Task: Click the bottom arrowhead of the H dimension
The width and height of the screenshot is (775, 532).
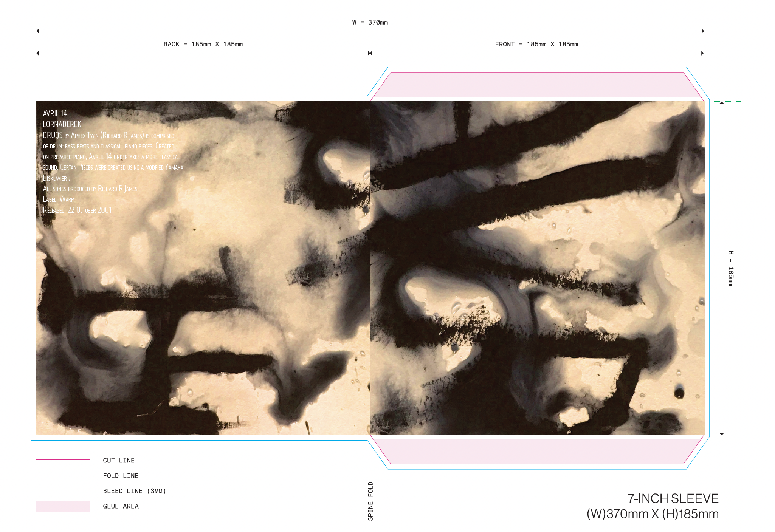Action: [722, 434]
